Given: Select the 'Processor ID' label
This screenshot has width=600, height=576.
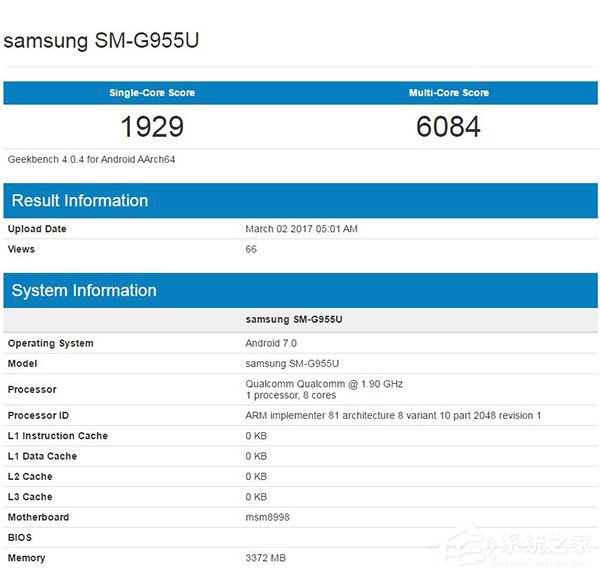Looking at the screenshot, I should click(38, 416).
